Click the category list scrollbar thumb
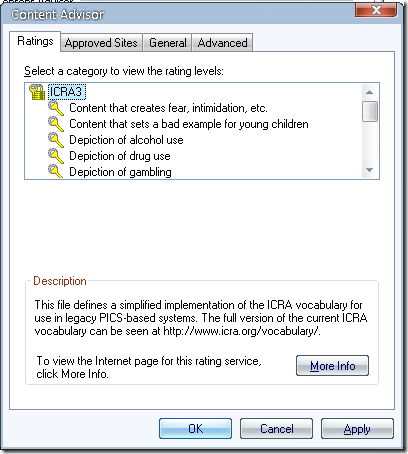This screenshot has width=408, height=454. [x=370, y=111]
